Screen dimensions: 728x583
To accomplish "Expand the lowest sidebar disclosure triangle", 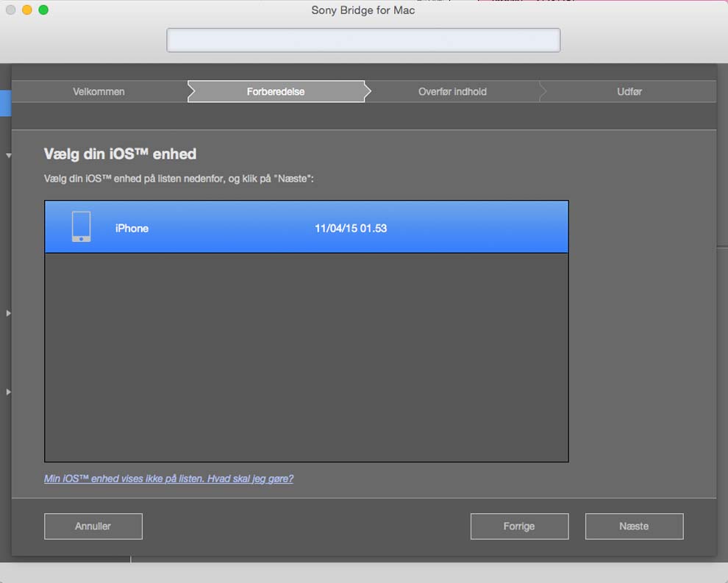I will 8,392.
